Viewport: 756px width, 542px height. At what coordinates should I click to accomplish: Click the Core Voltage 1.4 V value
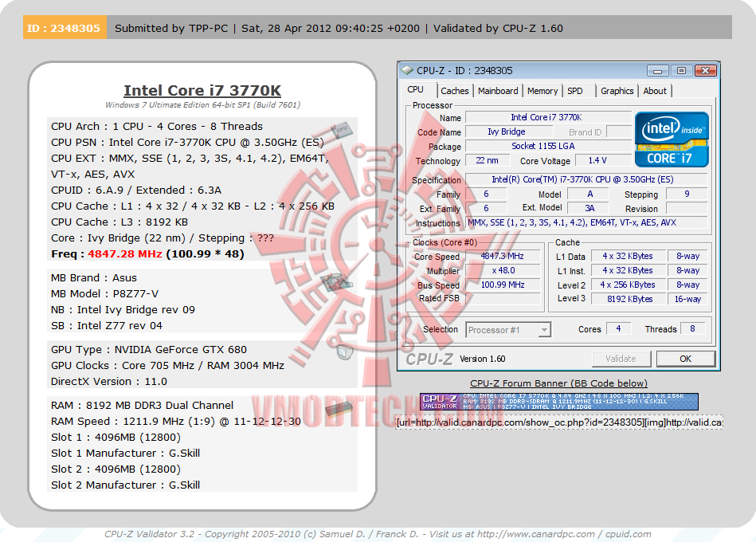[x=601, y=160]
